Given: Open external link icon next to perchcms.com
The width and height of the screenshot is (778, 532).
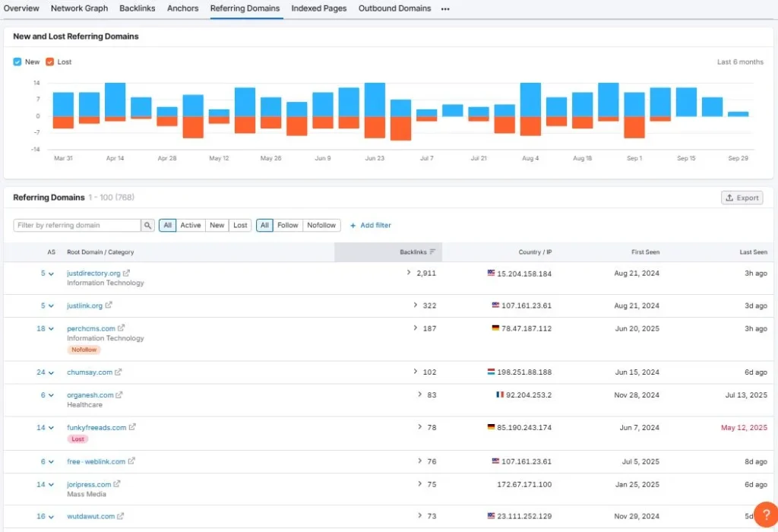Looking at the screenshot, I should [x=121, y=328].
